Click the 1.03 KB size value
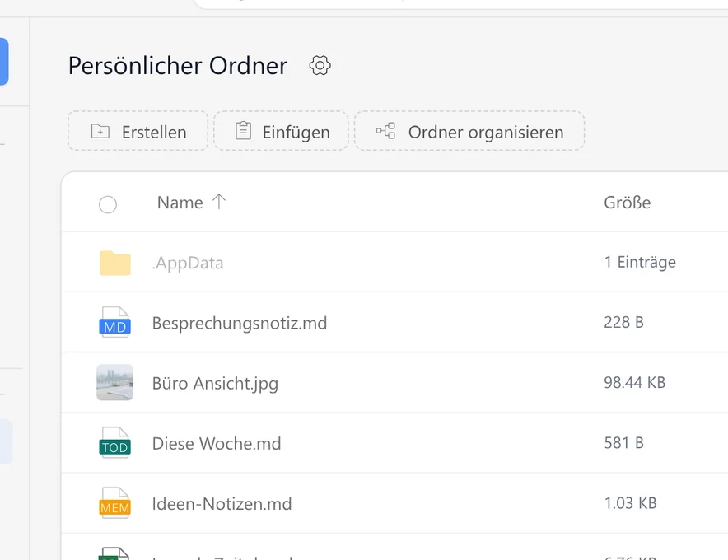 click(x=630, y=503)
